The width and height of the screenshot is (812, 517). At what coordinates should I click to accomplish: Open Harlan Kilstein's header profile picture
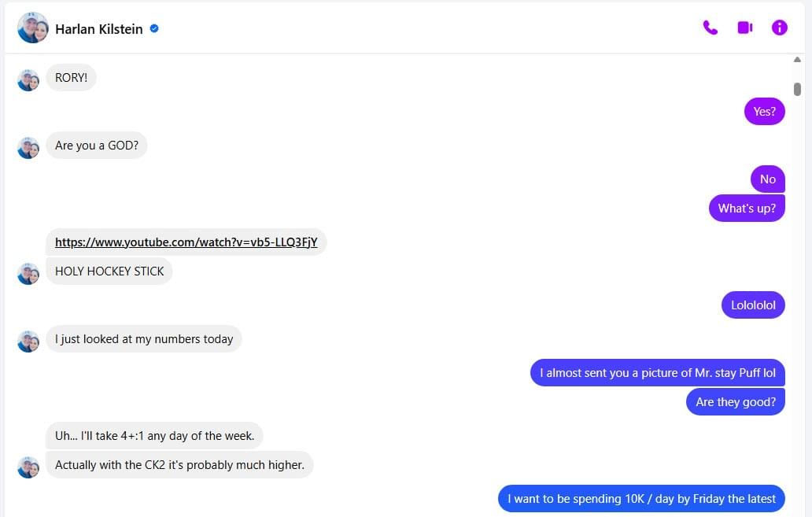(x=32, y=28)
